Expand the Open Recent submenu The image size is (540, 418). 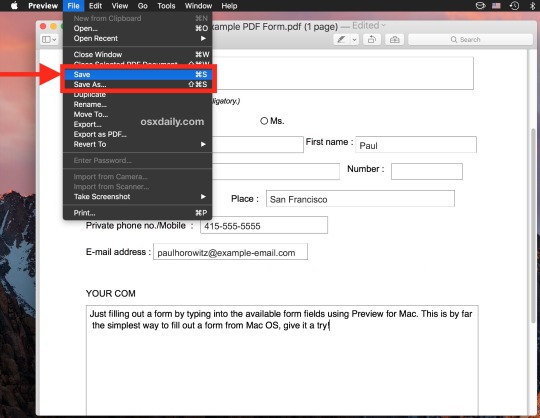(137, 38)
